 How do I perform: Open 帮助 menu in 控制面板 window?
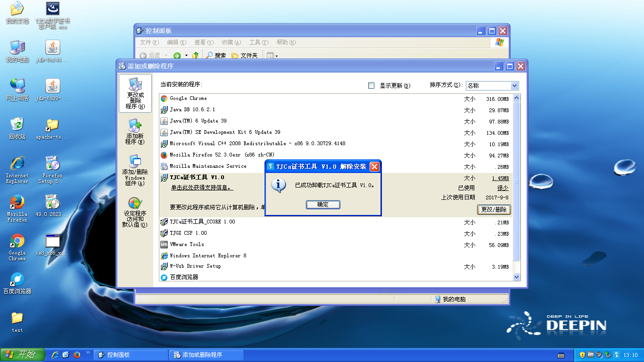point(286,42)
